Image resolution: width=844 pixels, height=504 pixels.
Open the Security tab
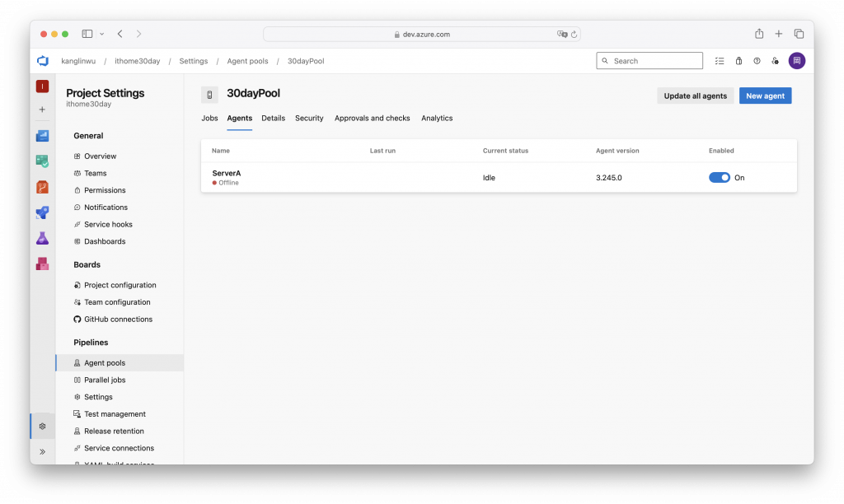click(309, 118)
